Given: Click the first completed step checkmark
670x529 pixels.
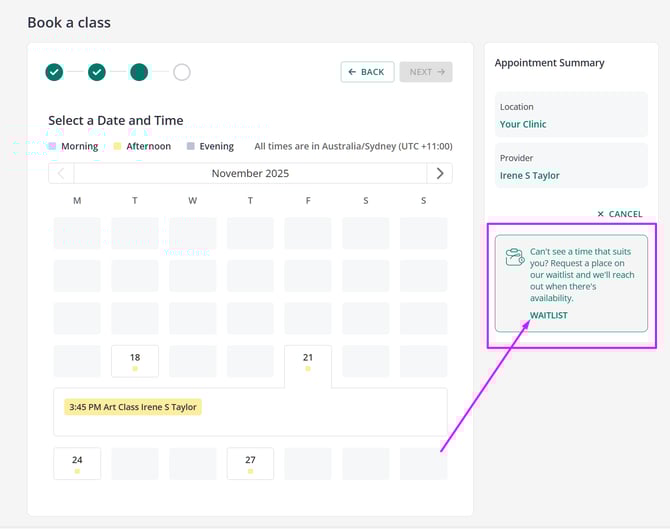Looking at the screenshot, I should 54,72.
